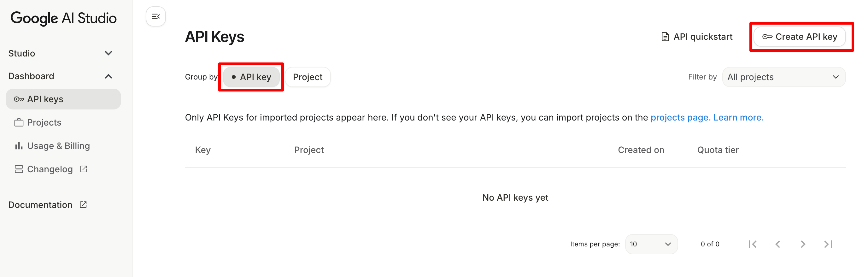Collapse the Dashboard sidebar section

[108, 76]
